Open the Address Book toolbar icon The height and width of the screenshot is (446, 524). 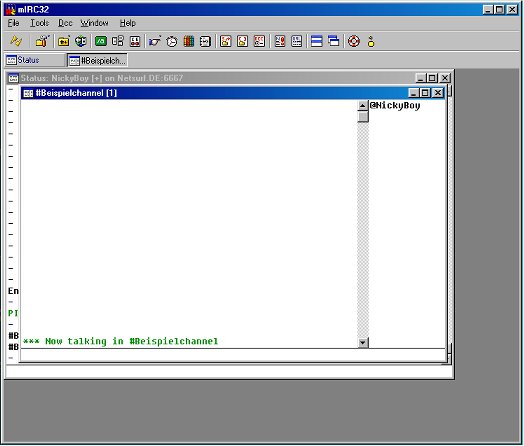point(205,41)
